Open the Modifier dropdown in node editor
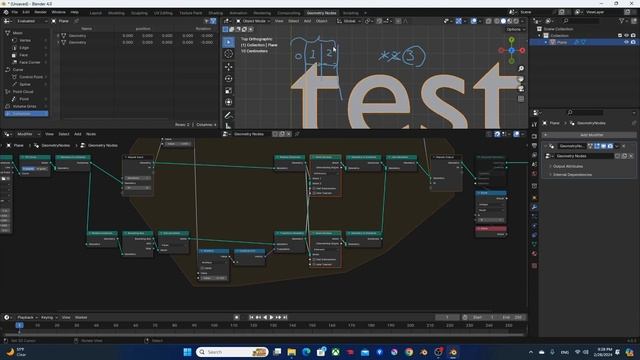The width and height of the screenshot is (640, 360). 28,134
